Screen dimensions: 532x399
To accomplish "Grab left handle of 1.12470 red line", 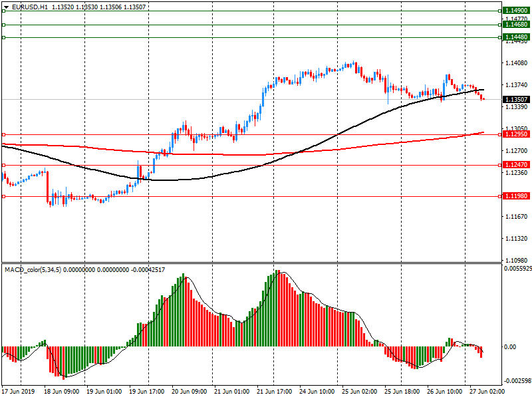I will click(4, 165).
